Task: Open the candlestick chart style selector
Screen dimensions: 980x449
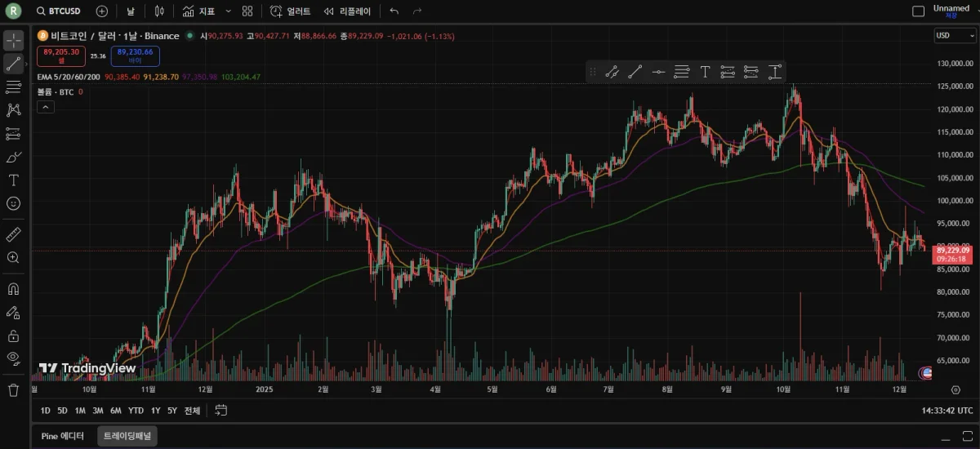Action: [x=159, y=11]
